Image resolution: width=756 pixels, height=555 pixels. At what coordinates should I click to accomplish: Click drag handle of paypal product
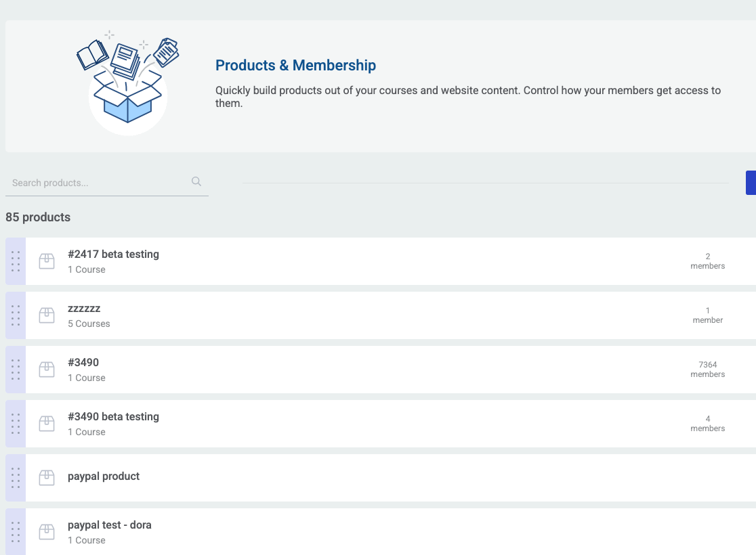[16, 478]
